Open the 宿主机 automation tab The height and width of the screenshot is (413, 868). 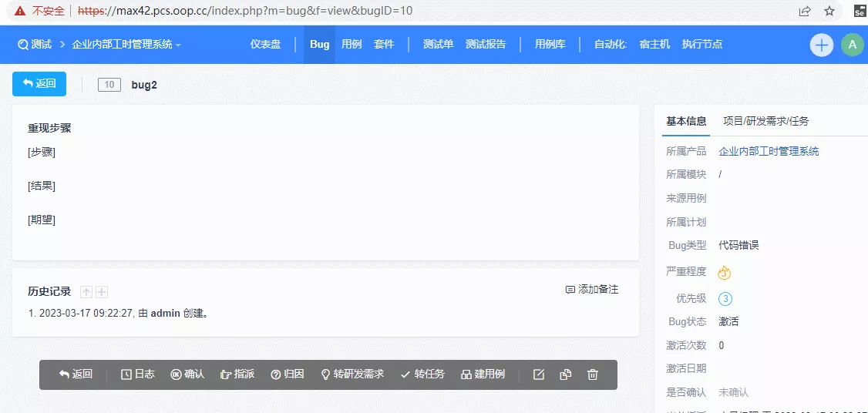(654, 44)
